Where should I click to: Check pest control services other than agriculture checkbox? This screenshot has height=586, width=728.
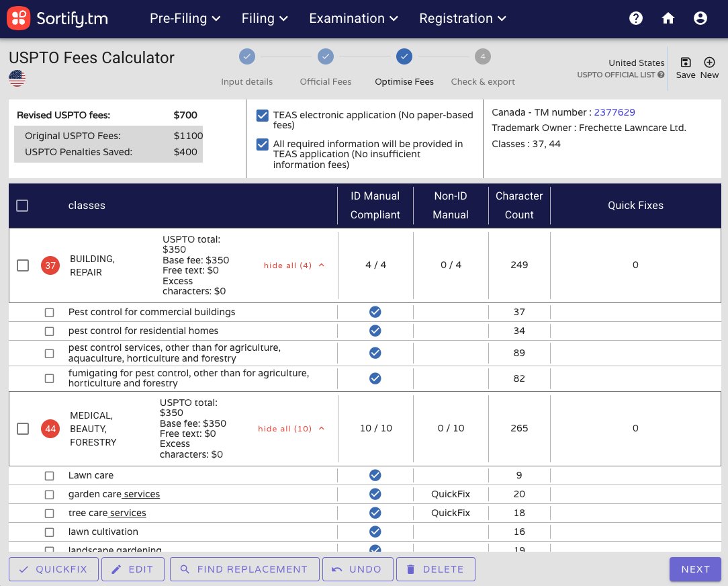coord(49,353)
